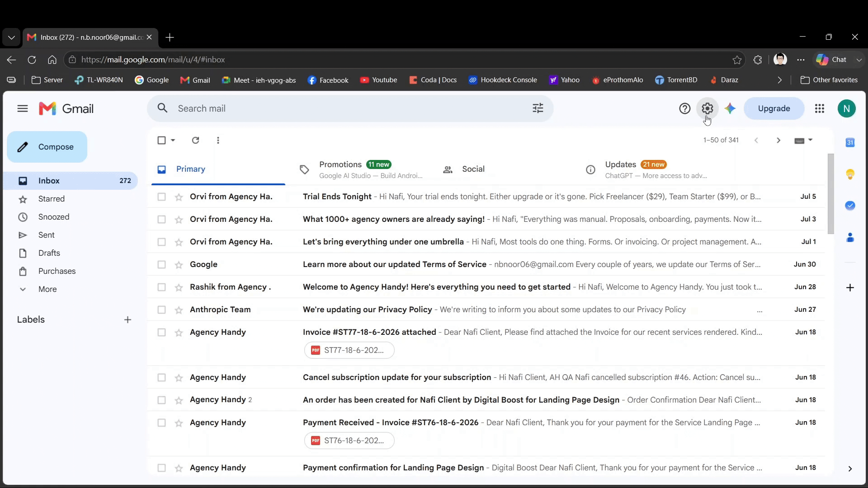The width and height of the screenshot is (868, 488).
Task: Show more favorites bar items chevron
Action: [x=779, y=80]
